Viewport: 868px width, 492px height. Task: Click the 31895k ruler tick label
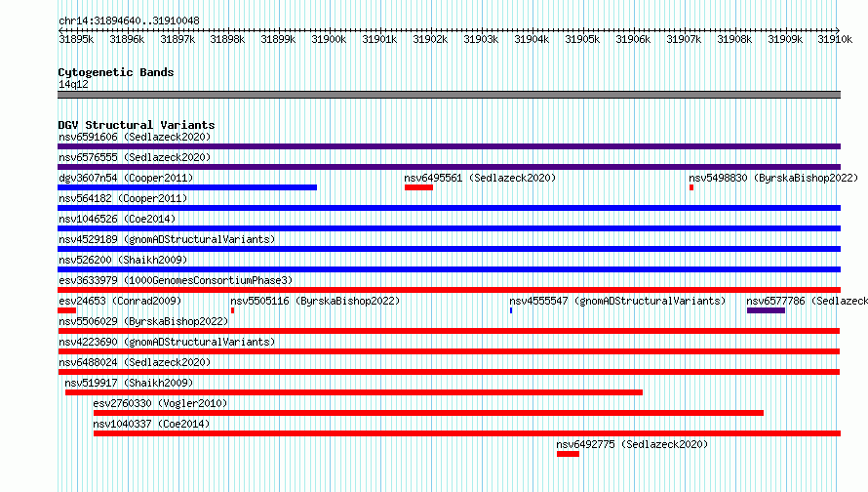pos(76,39)
